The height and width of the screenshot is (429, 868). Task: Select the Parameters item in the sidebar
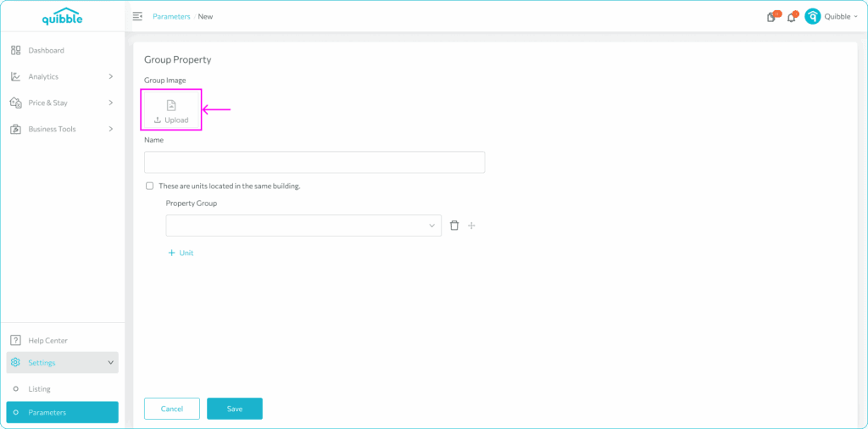pyautogui.click(x=63, y=412)
